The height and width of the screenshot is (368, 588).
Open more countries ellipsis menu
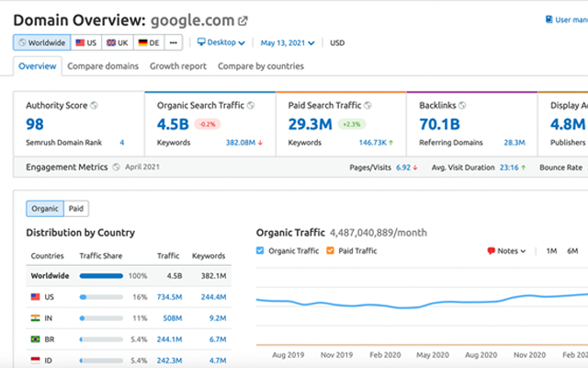point(174,42)
